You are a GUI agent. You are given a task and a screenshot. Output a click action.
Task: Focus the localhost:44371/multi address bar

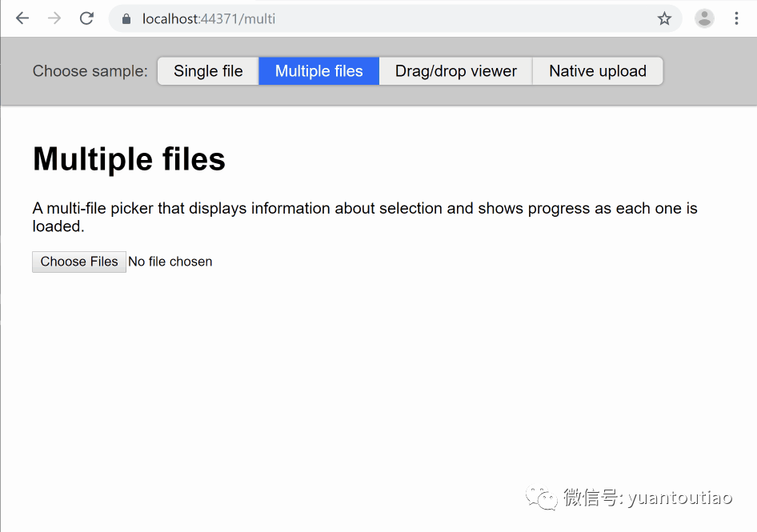394,19
